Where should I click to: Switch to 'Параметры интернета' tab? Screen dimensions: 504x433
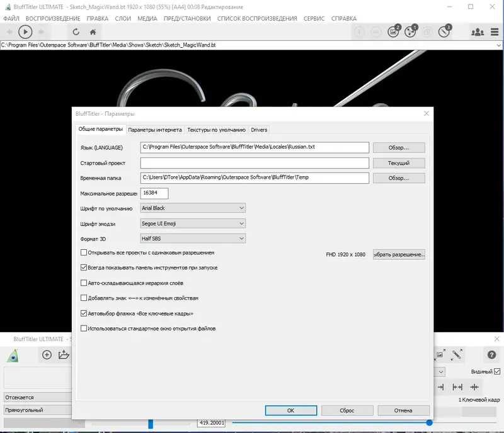coord(155,130)
